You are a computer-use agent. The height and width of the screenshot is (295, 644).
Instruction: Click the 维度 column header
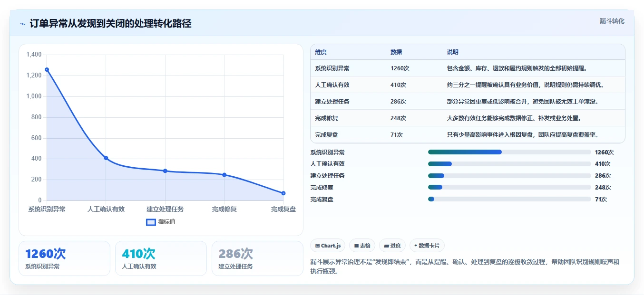(321, 52)
